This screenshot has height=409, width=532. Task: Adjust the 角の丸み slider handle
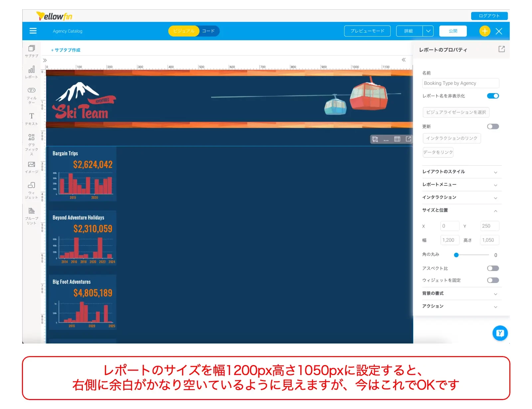(x=456, y=255)
